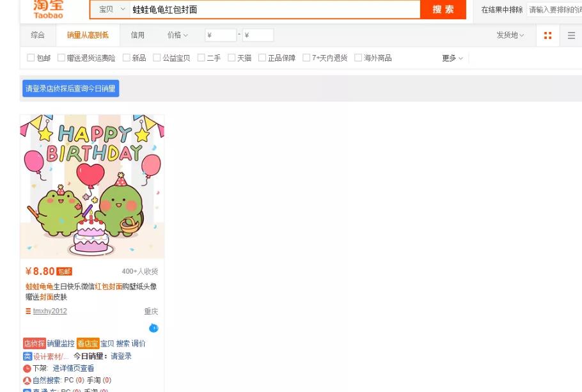The height and width of the screenshot is (392, 582).
Task: Click the 销量监控 link
Action: pos(61,343)
